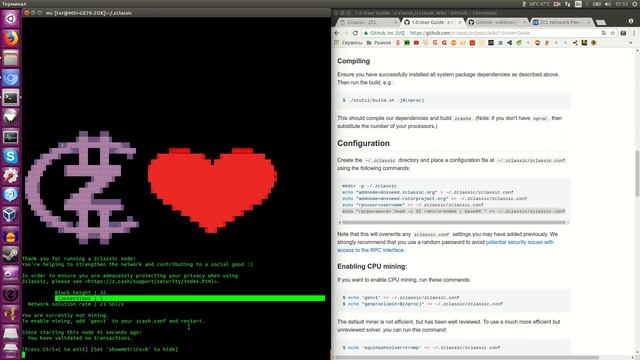Click the YouTube bookmark icon
Viewport: 640px width, 360px height.
pyautogui.click(x=416, y=43)
